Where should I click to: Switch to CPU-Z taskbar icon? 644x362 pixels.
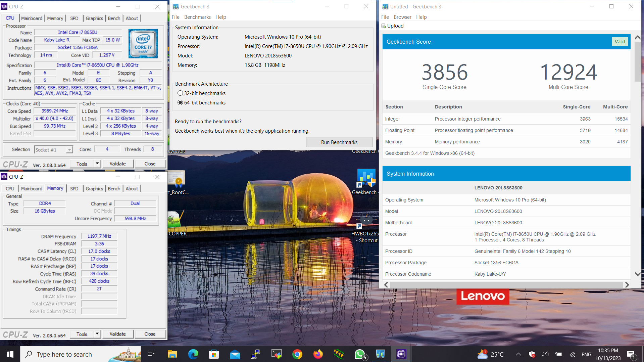(x=401, y=354)
